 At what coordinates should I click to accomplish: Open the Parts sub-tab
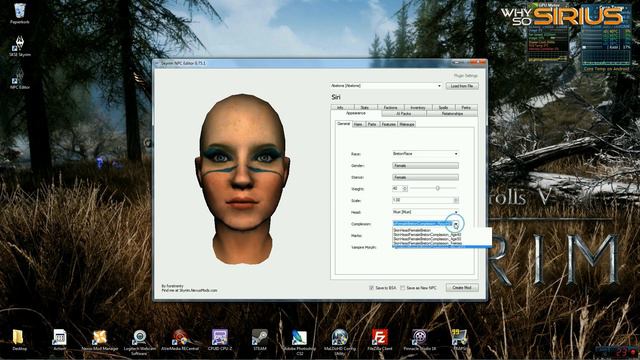click(372, 124)
